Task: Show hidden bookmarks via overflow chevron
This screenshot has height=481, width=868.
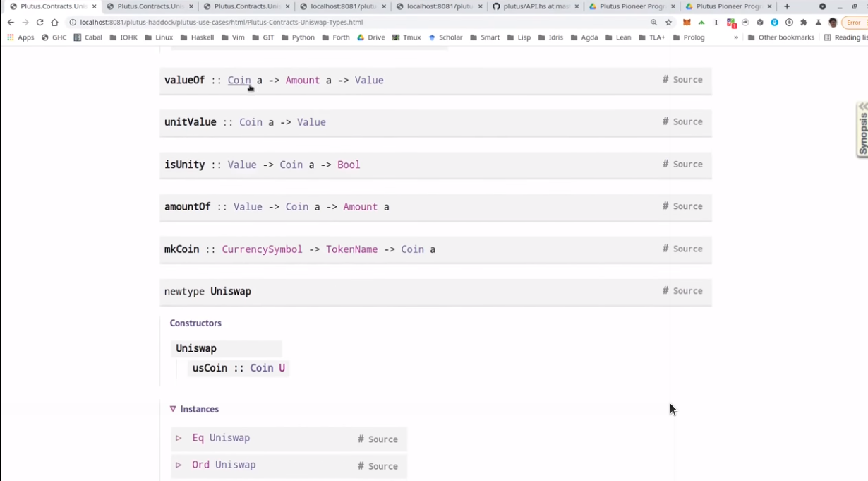Action: coord(736,37)
